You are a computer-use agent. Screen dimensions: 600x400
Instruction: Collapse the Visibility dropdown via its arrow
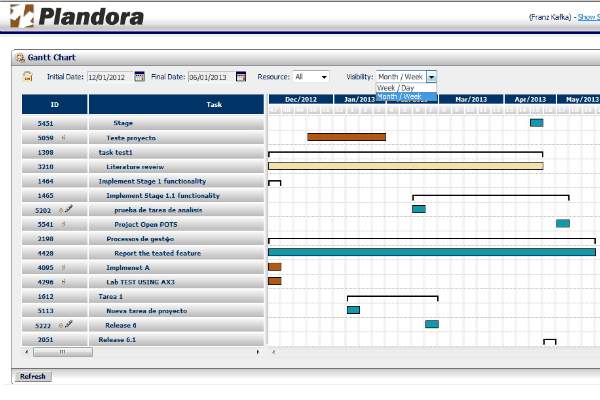(431, 76)
